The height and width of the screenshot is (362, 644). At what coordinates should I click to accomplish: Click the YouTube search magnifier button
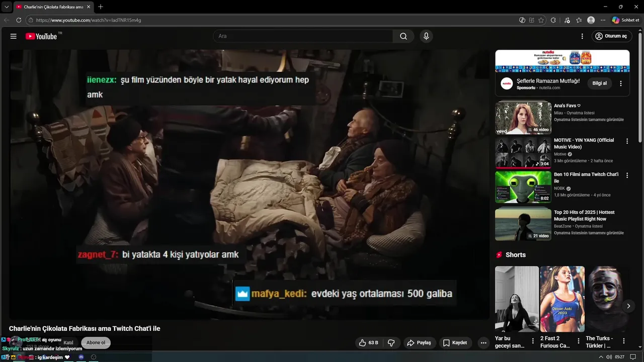tap(404, 36)
